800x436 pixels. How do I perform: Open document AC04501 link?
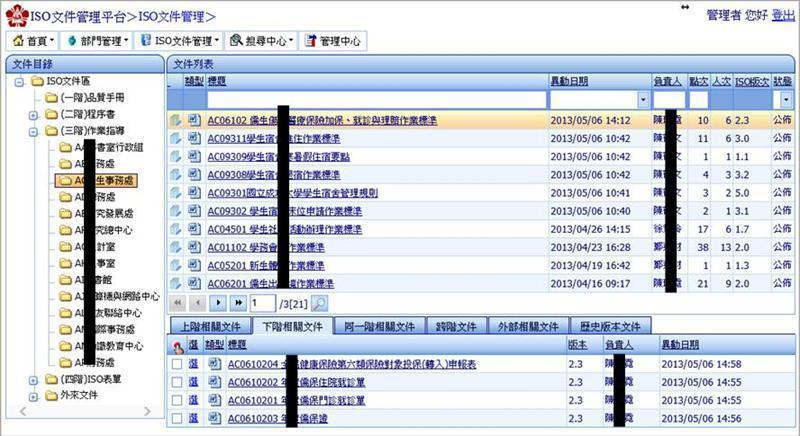[284, 229]
